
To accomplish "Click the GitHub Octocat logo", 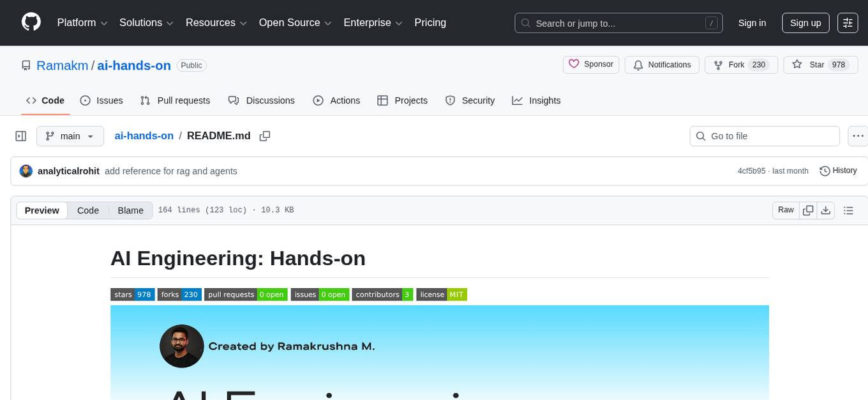I will [31, 22].
